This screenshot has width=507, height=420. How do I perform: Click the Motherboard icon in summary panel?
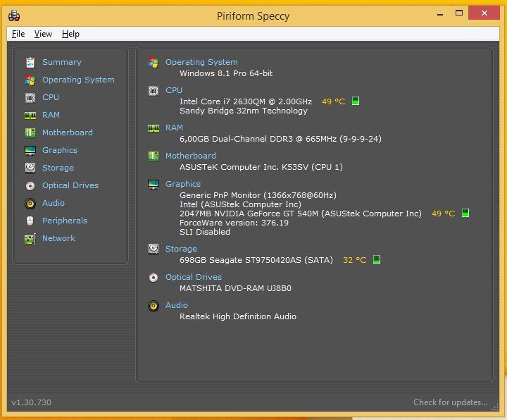[x=154, y=156]
